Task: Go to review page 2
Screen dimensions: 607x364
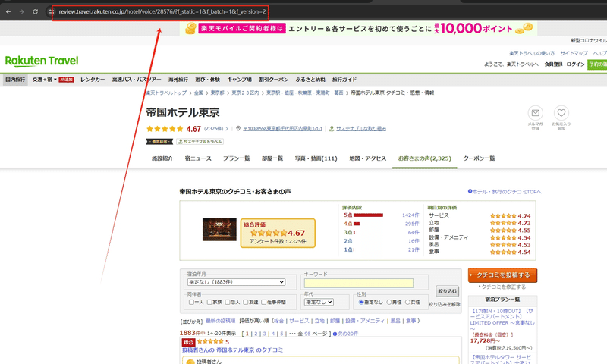Action: click(256, 334)
